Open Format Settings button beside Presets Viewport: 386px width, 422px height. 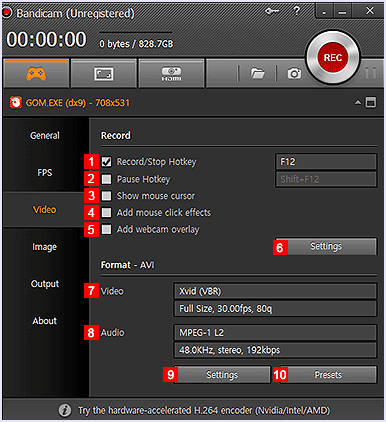coord(222,375)
